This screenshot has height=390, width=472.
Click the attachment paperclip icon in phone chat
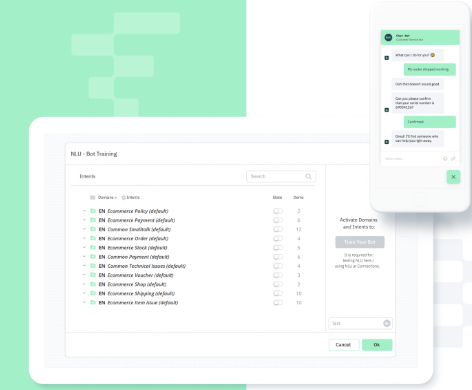[x=453, y=158]
